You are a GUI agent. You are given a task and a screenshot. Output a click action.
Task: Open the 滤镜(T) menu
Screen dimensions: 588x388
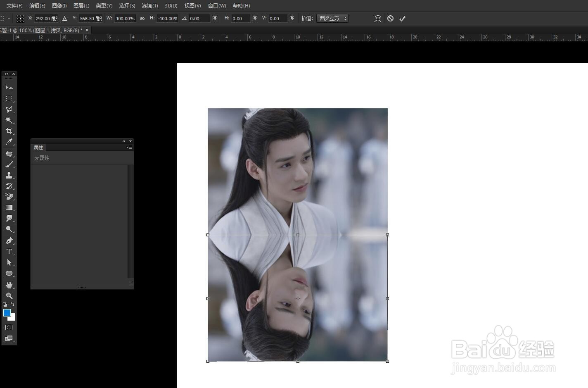click(x=149, y=6)
